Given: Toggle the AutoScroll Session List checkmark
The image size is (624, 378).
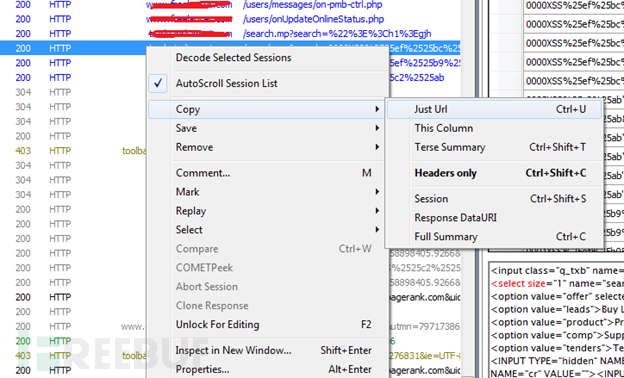Looking at the screenshot, I should click(158, 84).
